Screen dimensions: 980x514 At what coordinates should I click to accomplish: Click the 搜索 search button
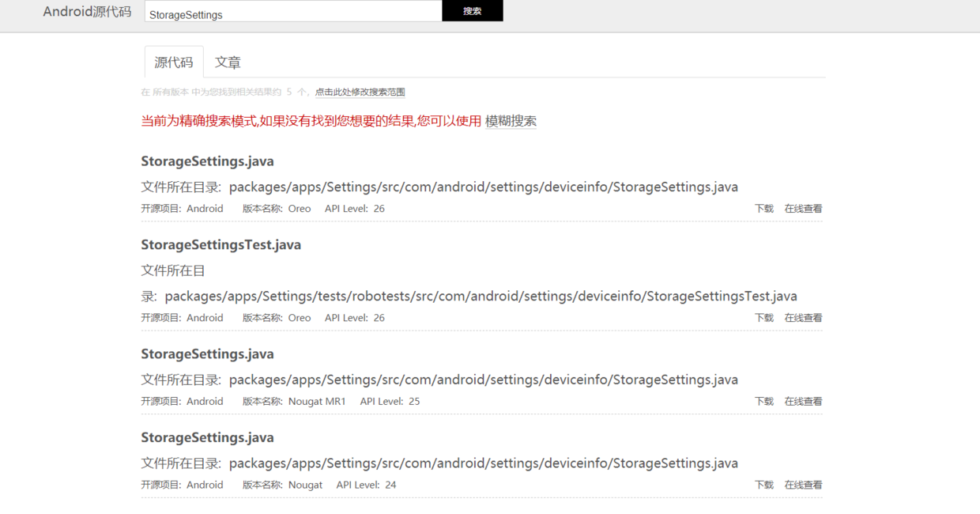coord(472,10)
